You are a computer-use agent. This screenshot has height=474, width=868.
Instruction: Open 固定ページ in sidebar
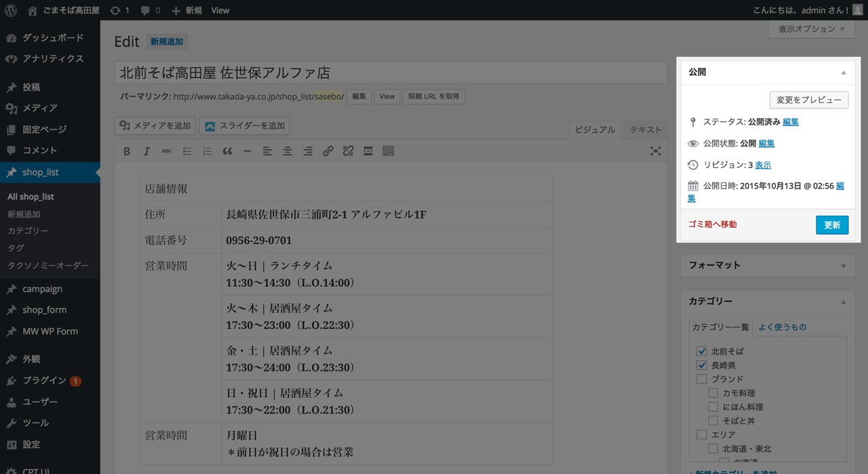click(50, 129)
